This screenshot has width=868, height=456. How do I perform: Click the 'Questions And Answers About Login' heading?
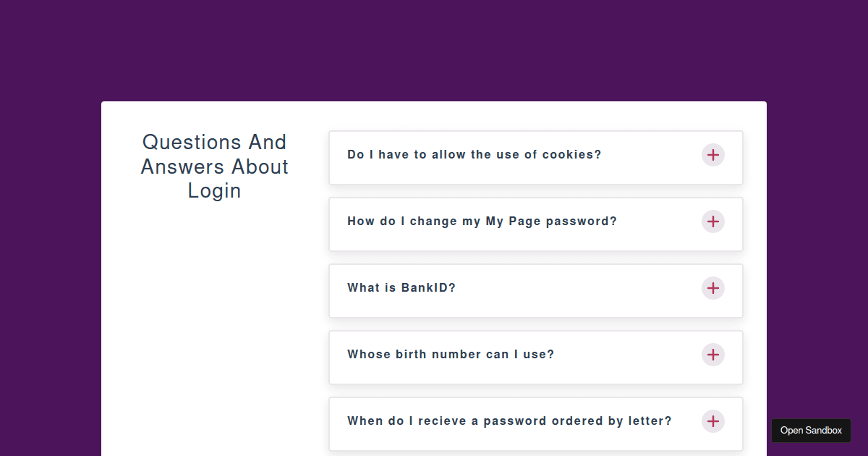click(214, 166)
